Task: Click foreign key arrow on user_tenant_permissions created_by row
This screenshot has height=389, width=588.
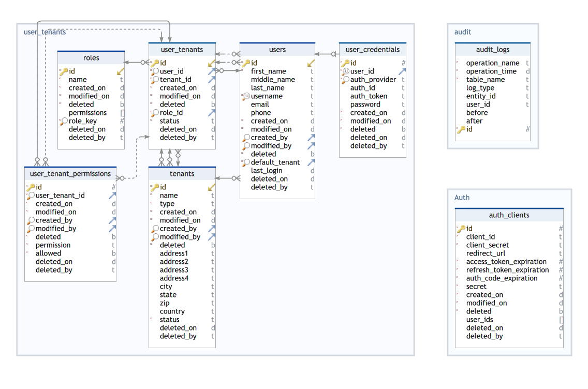Action: (x=112, y=220)
